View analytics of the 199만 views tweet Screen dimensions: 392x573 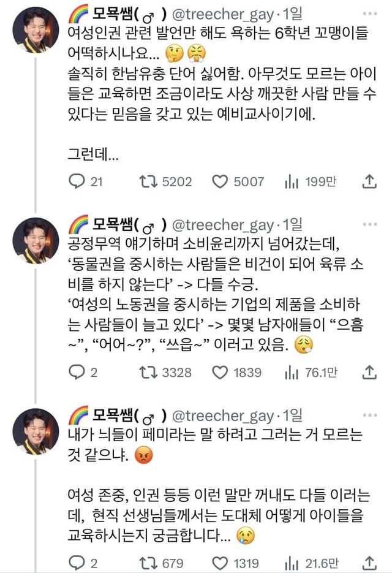pos(290,181)
